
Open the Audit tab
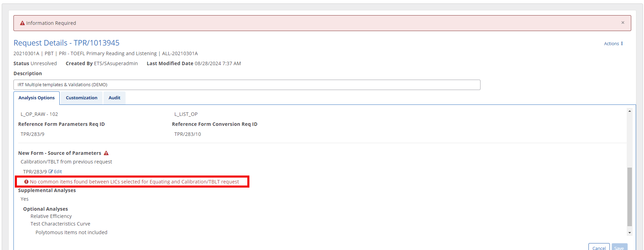115,98
